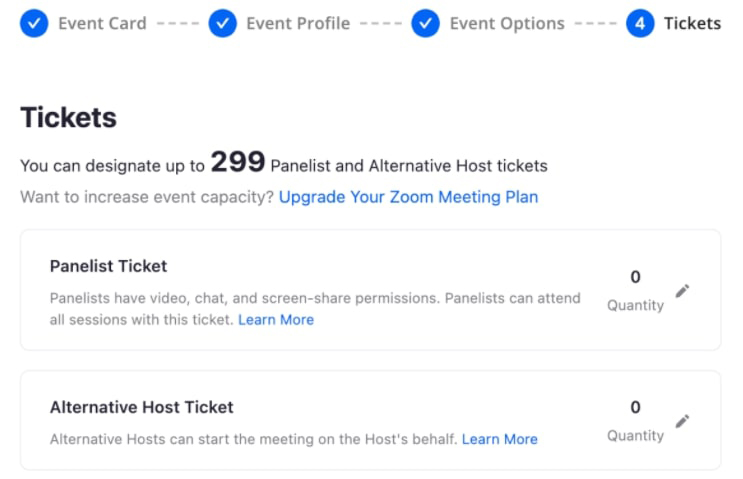Click the step 4 Tickets circle icon

[640, 23]
